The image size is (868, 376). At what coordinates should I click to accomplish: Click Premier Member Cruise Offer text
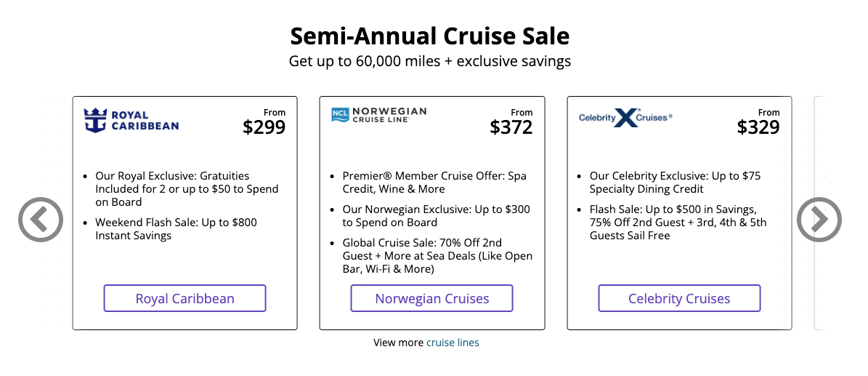pos(434,183)
